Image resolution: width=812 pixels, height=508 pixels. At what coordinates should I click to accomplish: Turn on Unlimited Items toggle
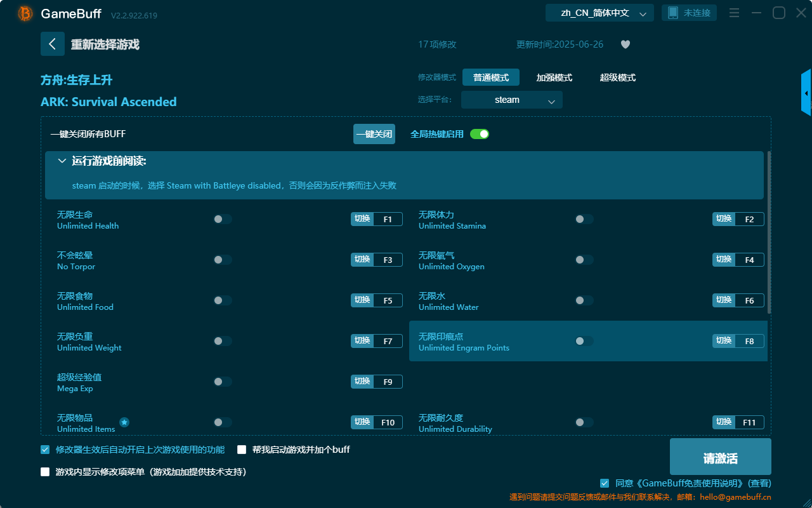click(x=223, y=422)
